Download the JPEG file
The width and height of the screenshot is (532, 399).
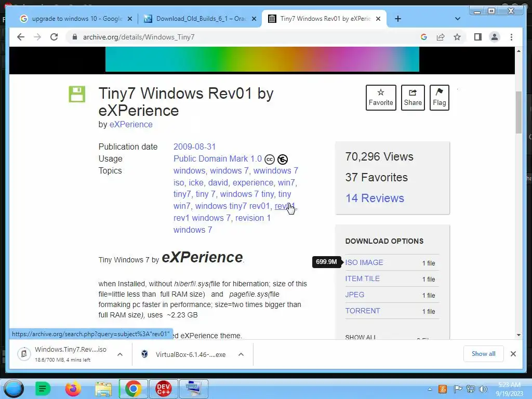click(x=354, y=295)
